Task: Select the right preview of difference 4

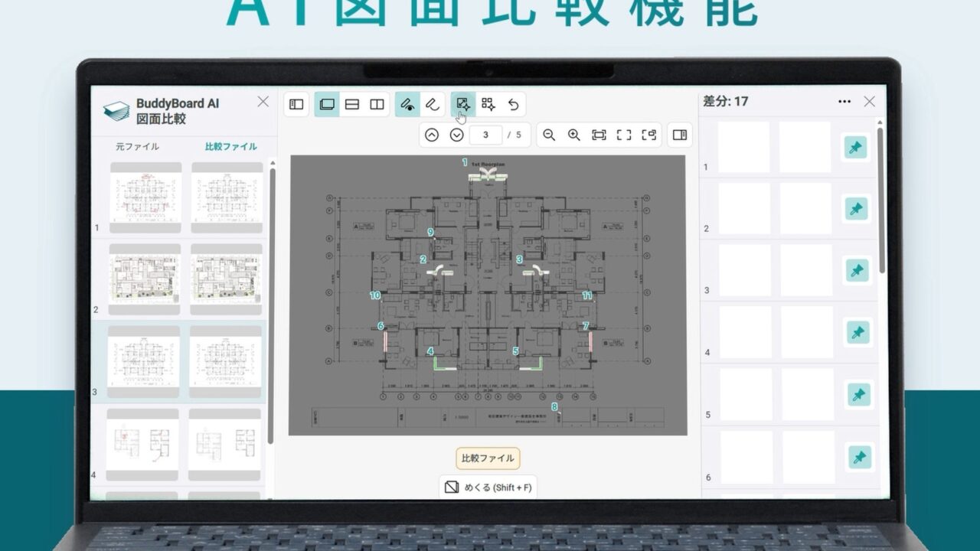Action: 807,332
